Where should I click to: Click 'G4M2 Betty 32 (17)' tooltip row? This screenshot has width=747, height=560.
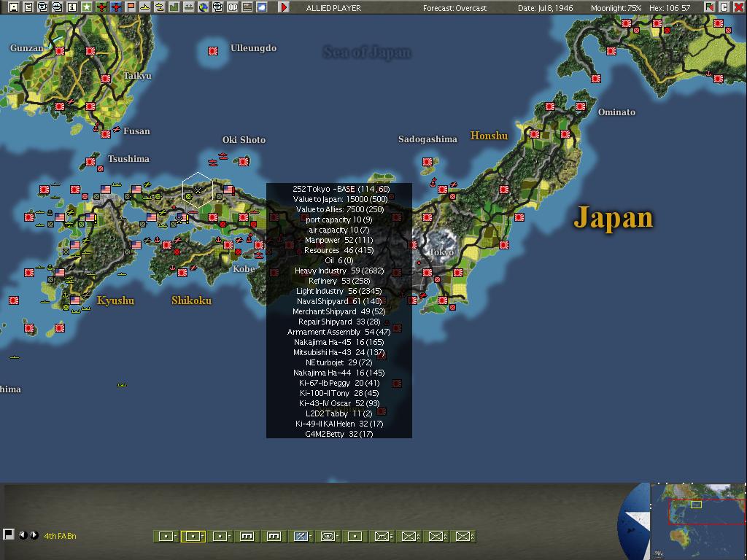pos(339,434)
